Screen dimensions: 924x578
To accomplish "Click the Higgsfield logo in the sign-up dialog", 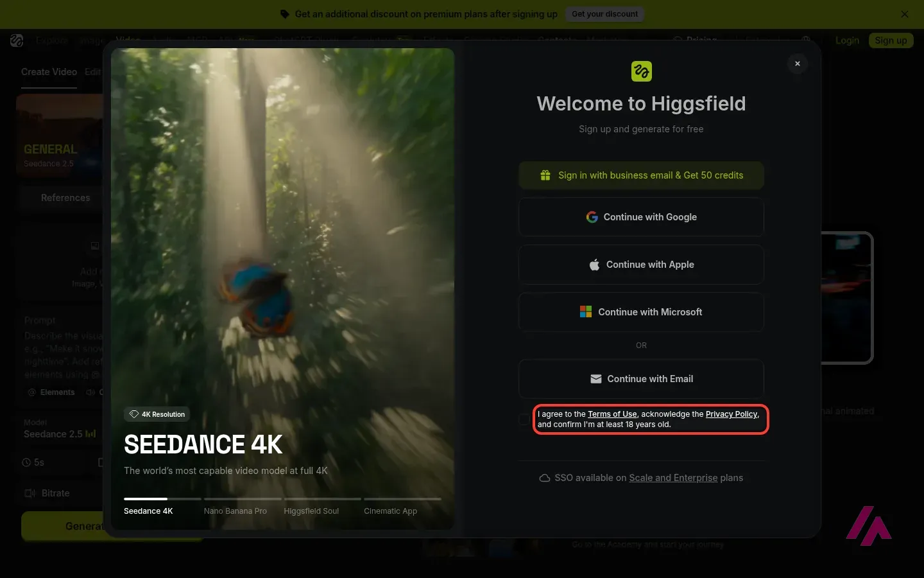I will pos(641,71).
